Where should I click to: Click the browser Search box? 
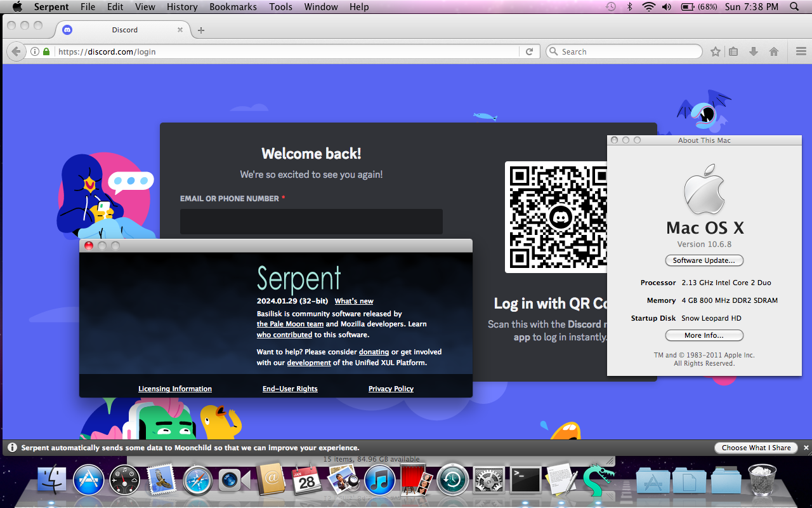(624, 51)
